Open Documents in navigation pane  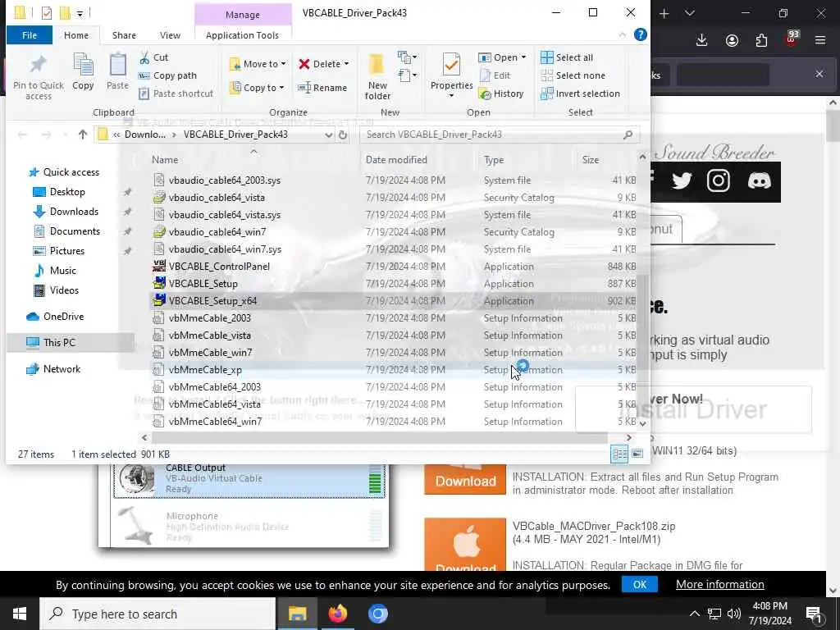coord(67,231)
